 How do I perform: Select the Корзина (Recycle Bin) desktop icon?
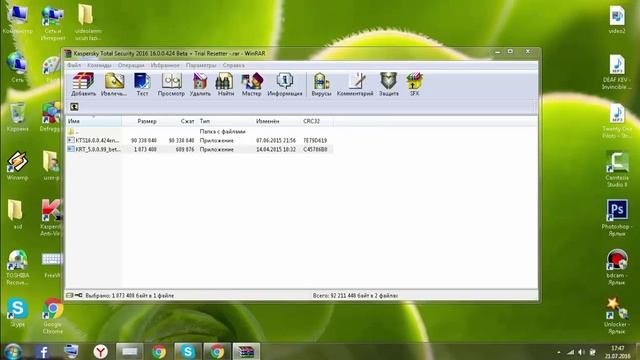pos(17,117)
